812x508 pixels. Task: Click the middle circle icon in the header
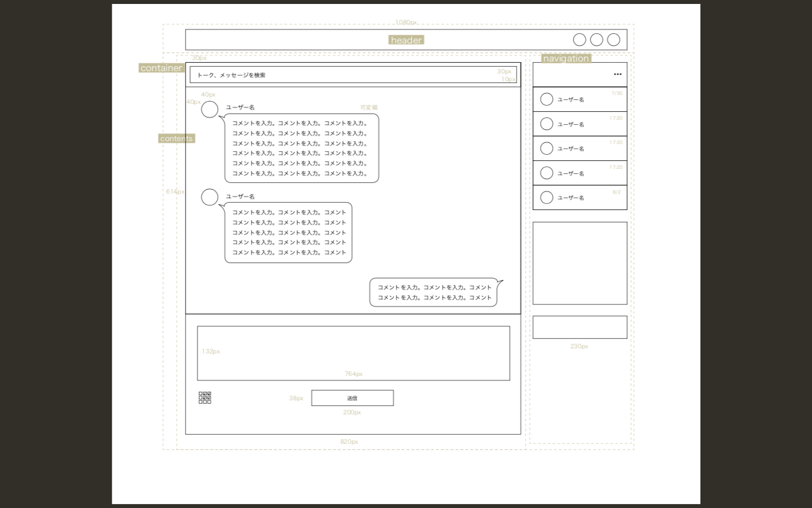tap(597, 40)
